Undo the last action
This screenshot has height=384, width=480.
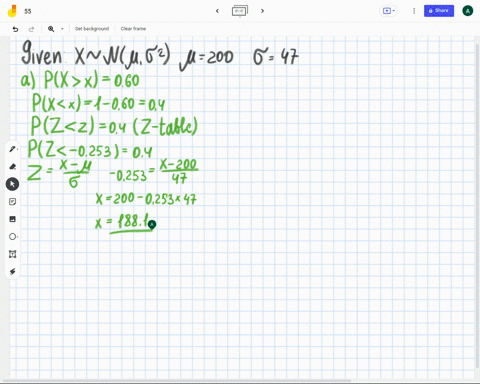(15, 29)
